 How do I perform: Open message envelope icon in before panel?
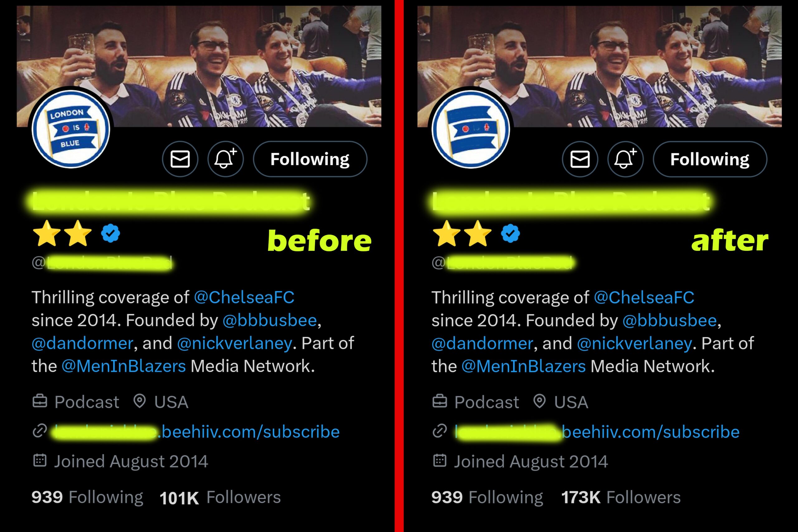point(180,159)
